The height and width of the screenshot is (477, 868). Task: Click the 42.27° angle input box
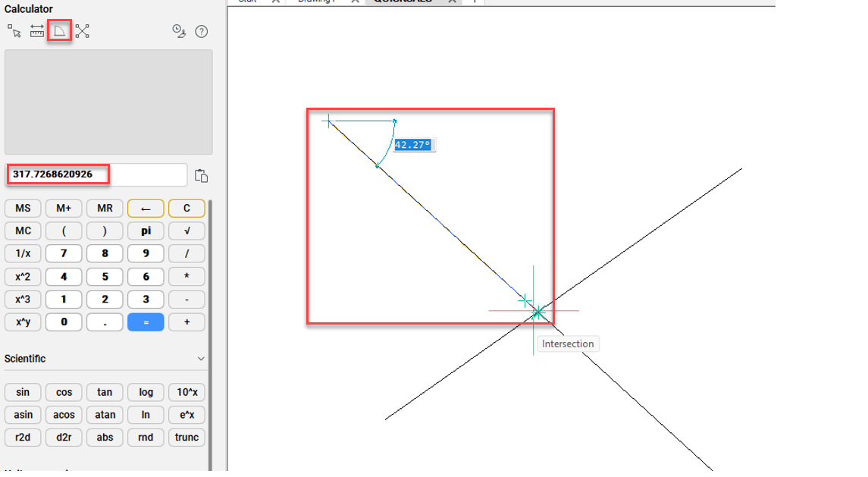(x=412, y=145)
